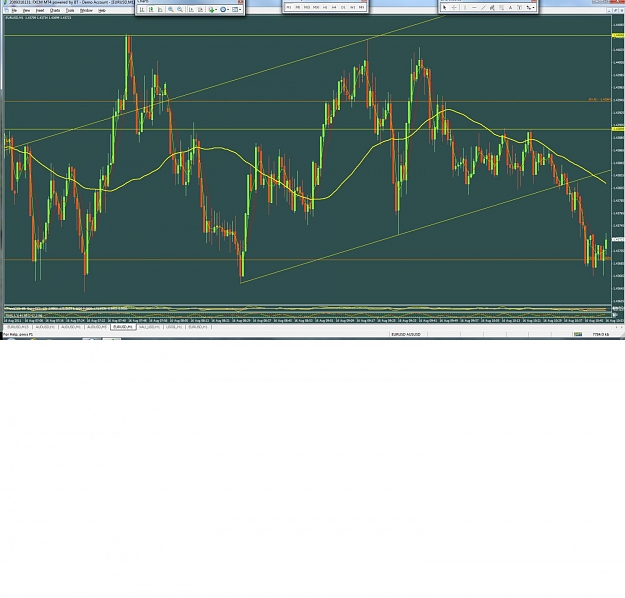Select the text (A) tool
The width and height of the screenshot is (625, 598).
point(510,8)
